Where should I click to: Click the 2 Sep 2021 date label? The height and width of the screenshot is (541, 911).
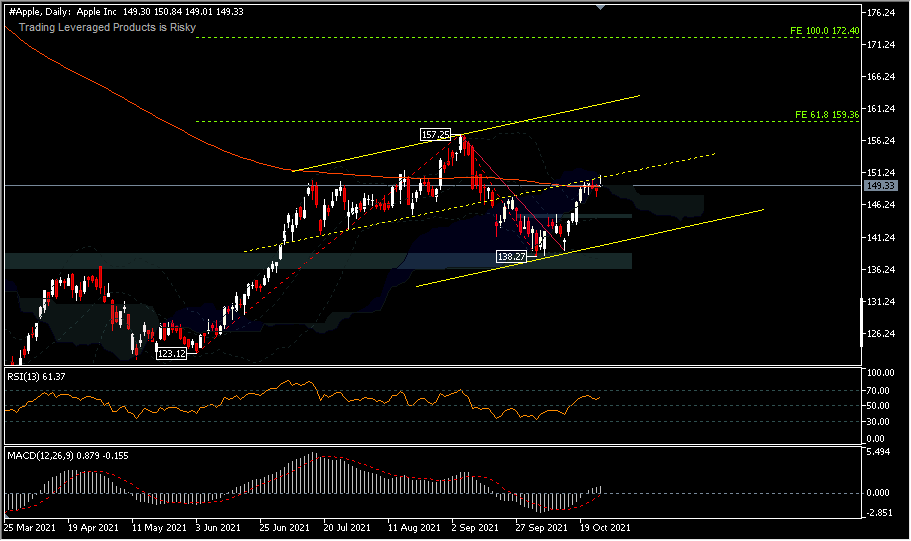coord(475,528)
